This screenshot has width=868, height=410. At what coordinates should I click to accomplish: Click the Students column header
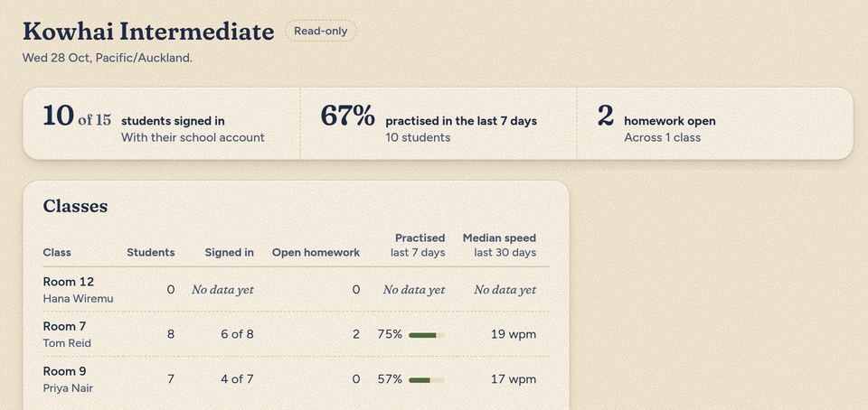(151, 253)
